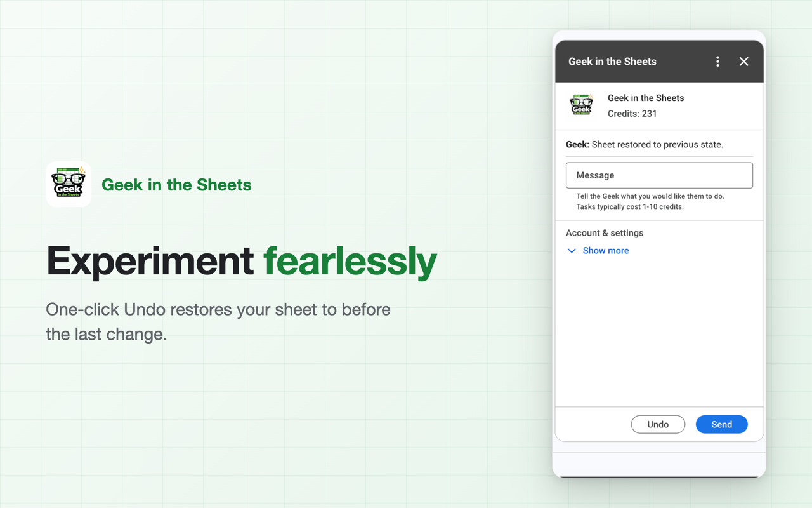Screen dimensions: 812x508
Task: Click the green Geek in the Sheets brand text
Action: 176,185
